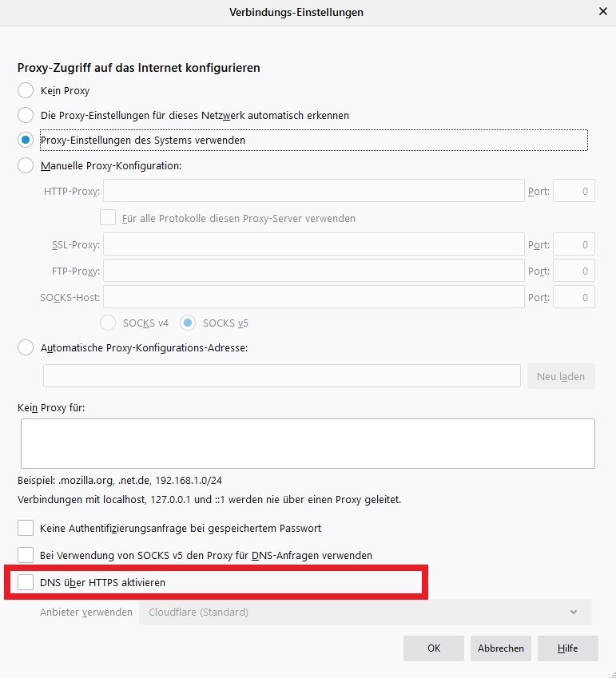This screenshot has height=678, width=616.
Task: Click the SOCKS-Host input field
Action: point(313,297)
